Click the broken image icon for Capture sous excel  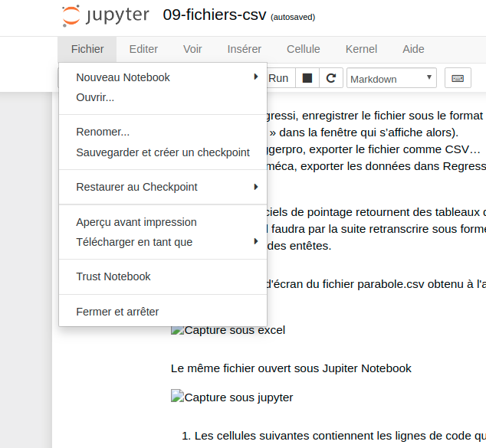(177, 330)
